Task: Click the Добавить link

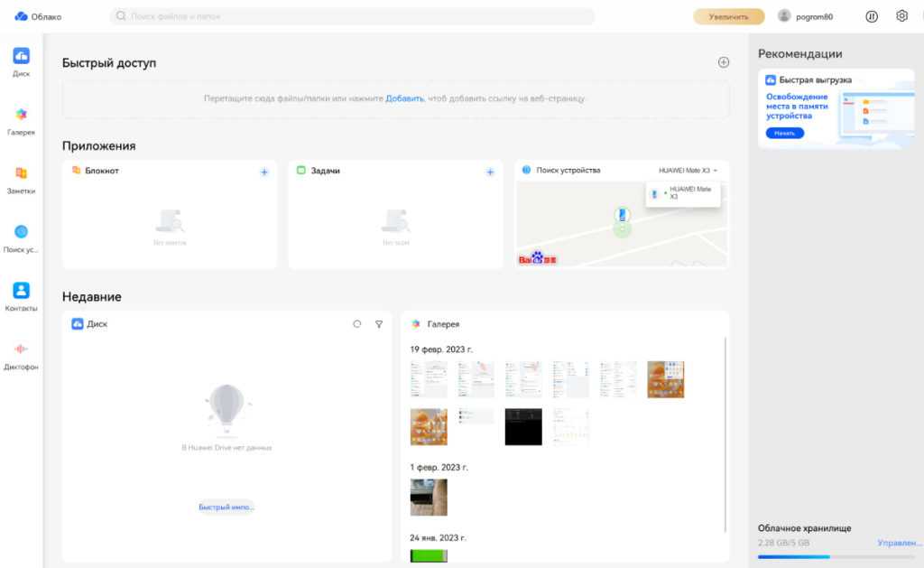Action: coord(404,98)
